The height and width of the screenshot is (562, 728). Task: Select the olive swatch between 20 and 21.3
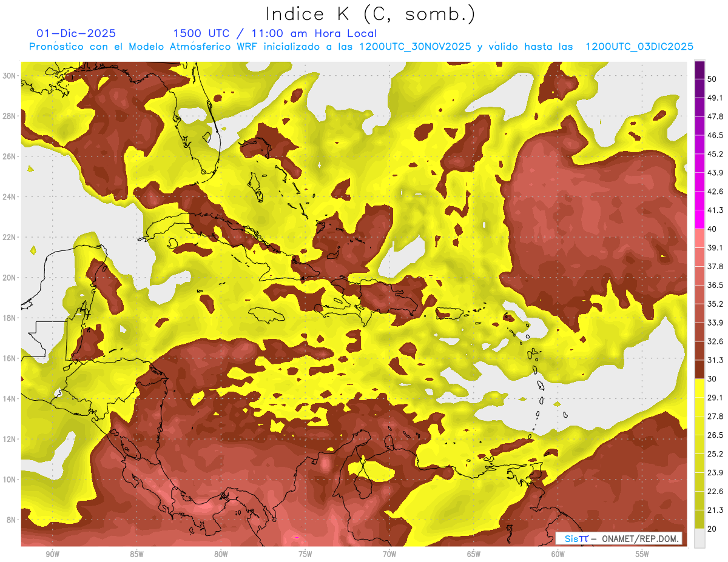click(699, 519)
